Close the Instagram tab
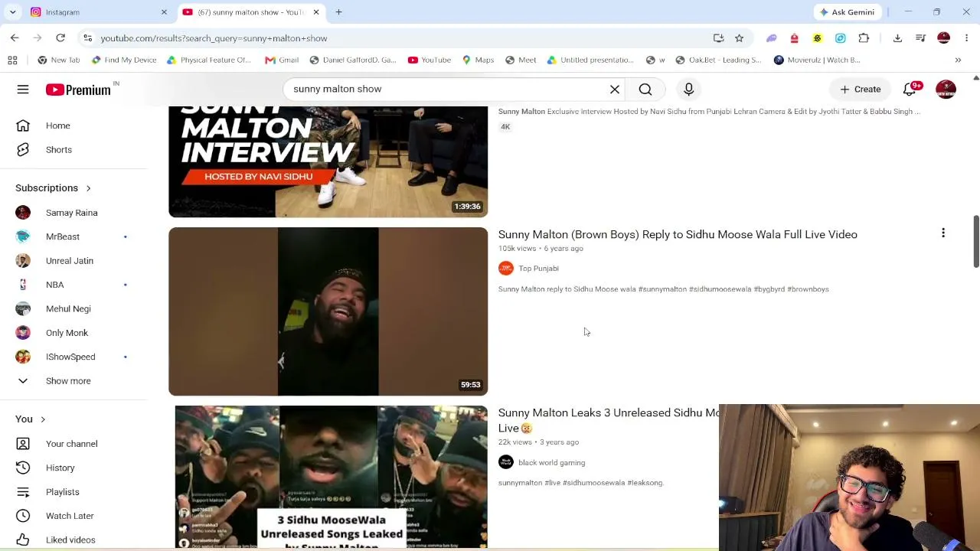 tap(164, 12)
